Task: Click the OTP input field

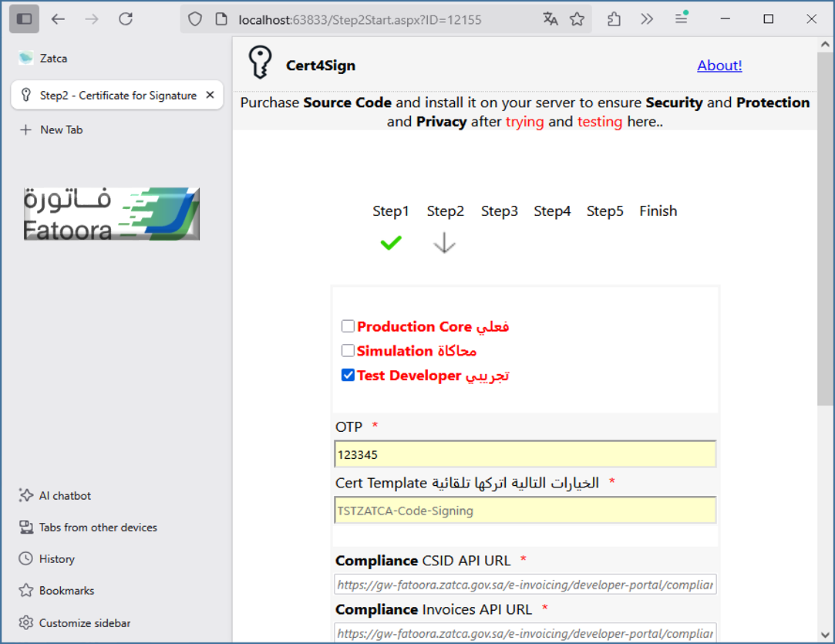Action: (525, 454)
